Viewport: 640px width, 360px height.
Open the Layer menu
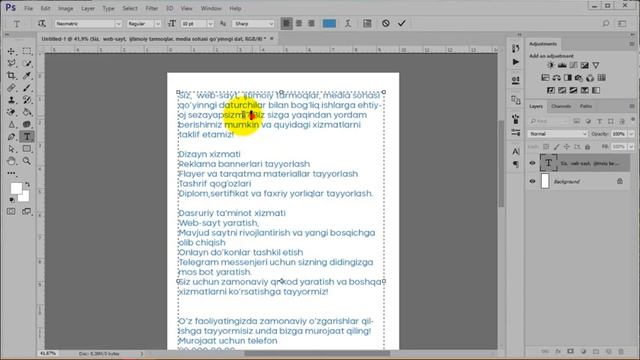click(88, 8)
